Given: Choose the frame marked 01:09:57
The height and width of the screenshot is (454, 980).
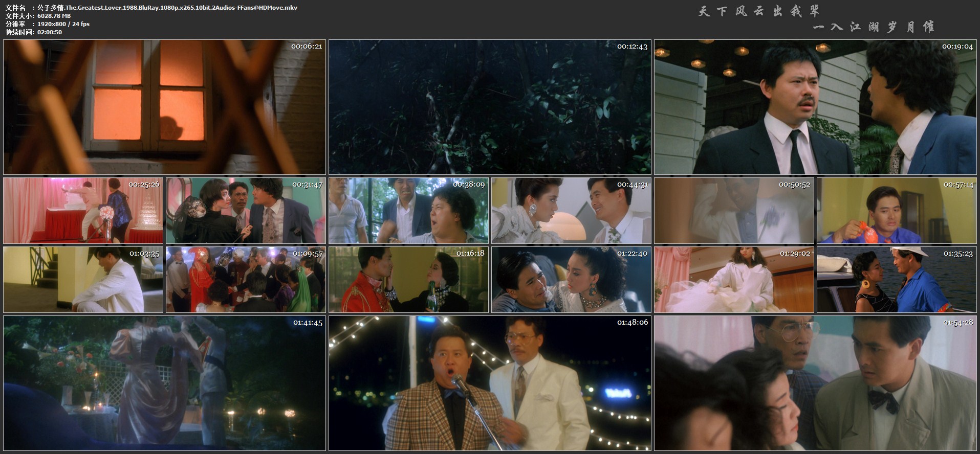Looking at the screenshot, I should [x=246, y=280].
